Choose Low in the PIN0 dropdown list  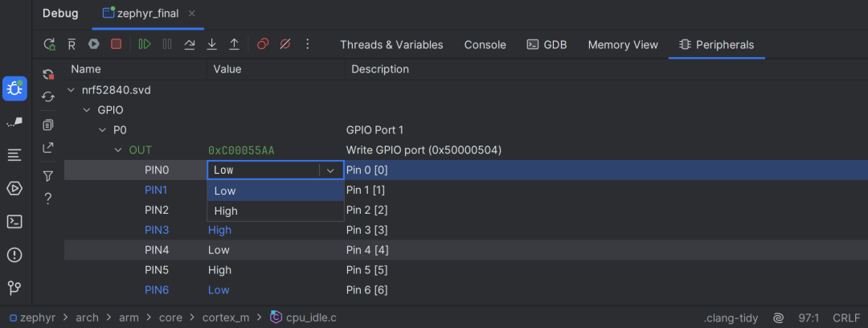coord(275,191)
